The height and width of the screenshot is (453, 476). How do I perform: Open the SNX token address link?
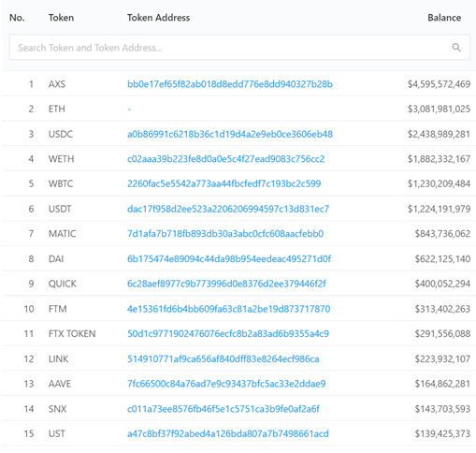(x=224, y=409)
